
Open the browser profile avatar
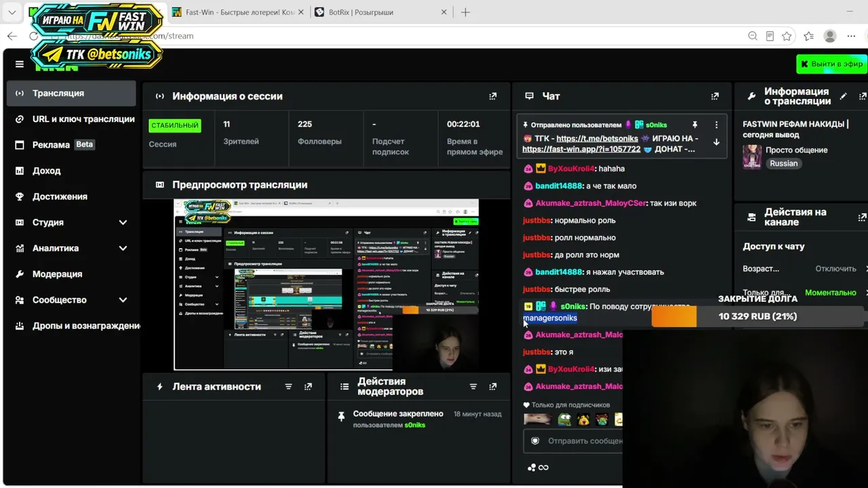coord(830,36)
